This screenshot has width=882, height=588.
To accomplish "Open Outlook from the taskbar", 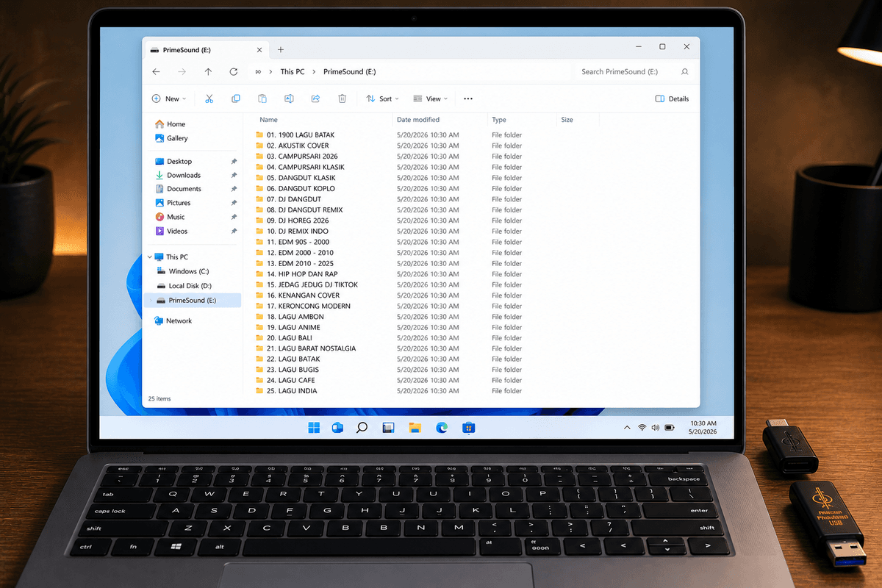I will pos(337,428).
